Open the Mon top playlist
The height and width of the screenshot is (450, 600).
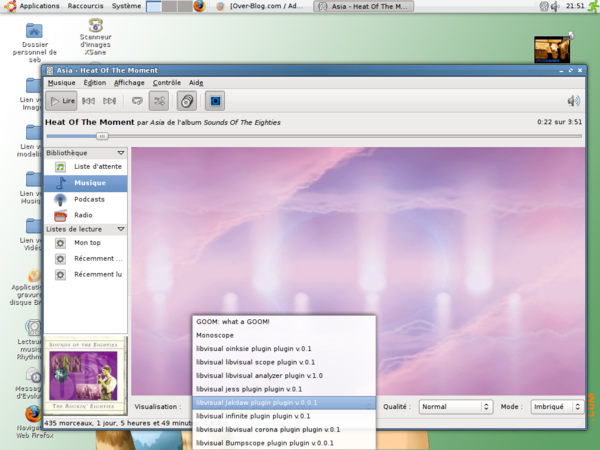click(x=86, y=243)
